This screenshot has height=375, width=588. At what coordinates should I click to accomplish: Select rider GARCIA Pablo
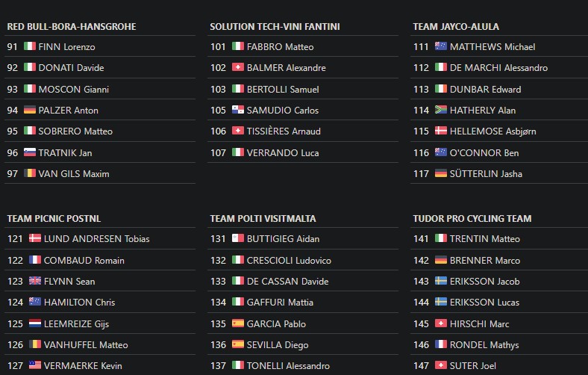(x=276, y=323)
